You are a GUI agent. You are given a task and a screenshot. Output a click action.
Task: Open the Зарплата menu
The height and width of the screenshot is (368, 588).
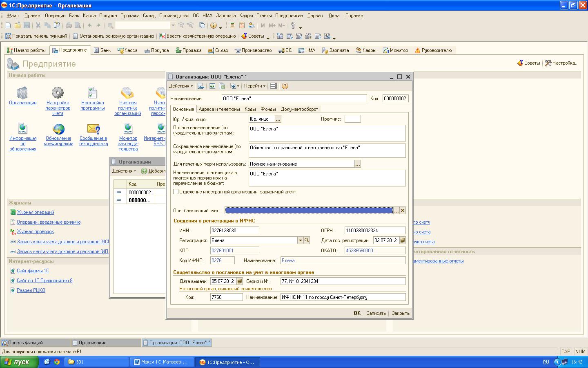click(226, 16)
